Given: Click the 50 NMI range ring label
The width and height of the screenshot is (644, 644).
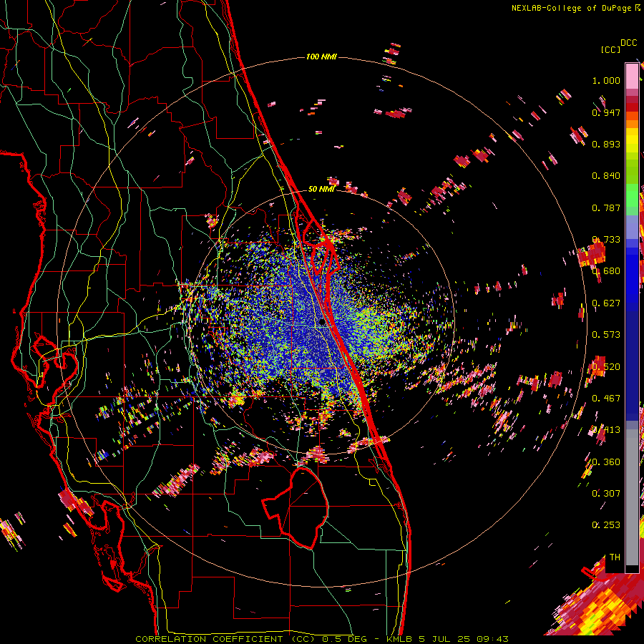Looking at the screenshot, I should [x=321, y=189].
